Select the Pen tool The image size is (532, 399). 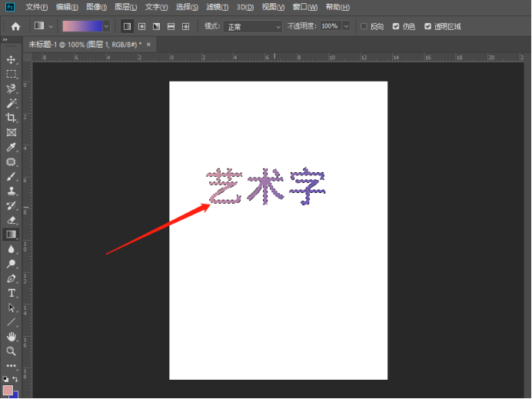coord(11,278)
